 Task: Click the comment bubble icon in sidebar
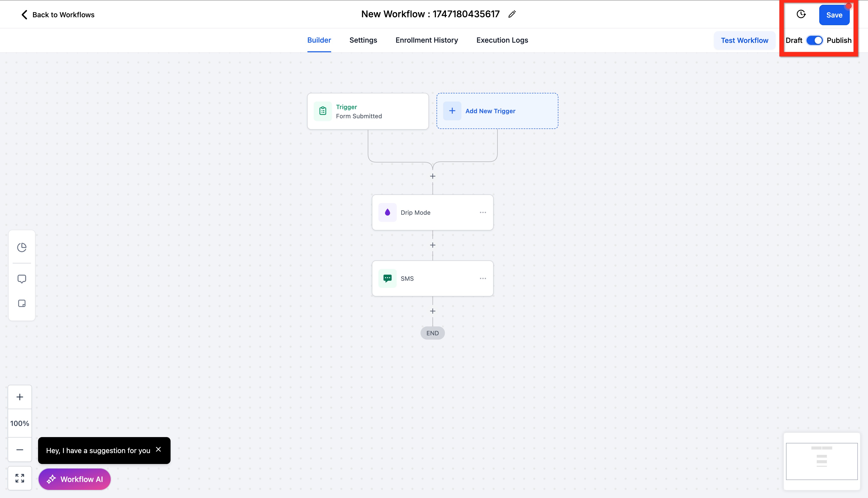click(x=22, y=279)
